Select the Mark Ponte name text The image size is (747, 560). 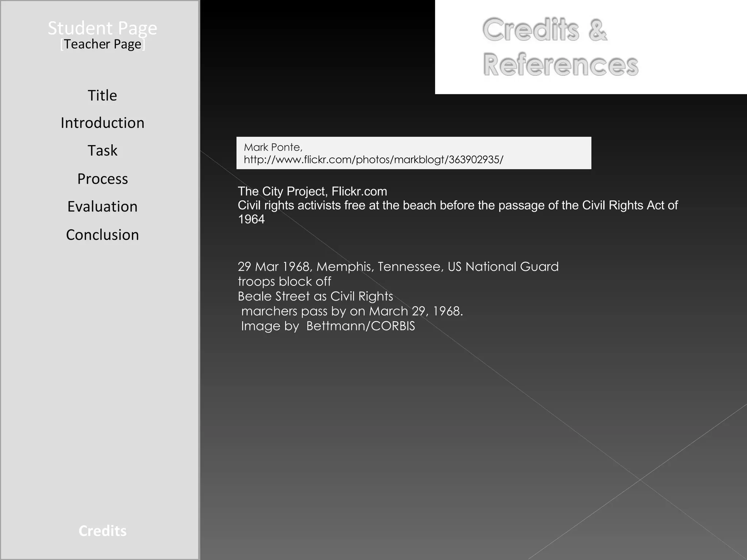[x=273, y=147]
